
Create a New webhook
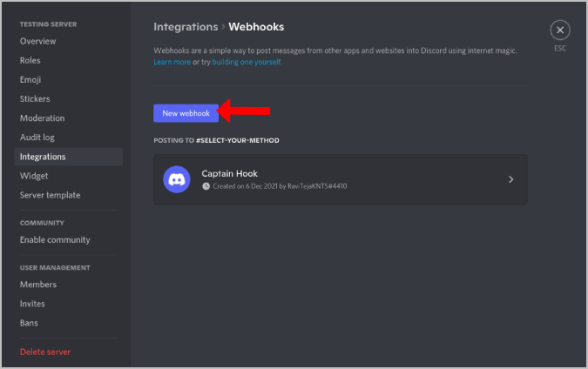click(x=186, y=113)
